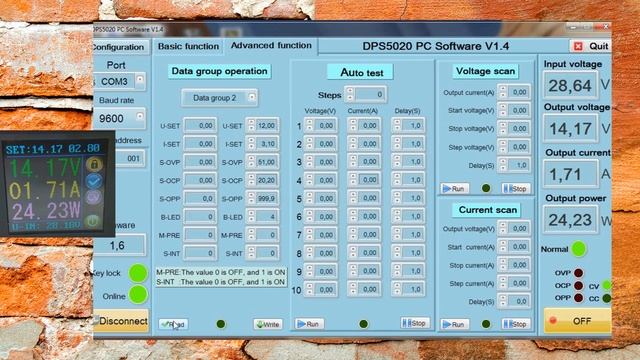Click the Data group operation status indicator
Screen dimensions: 640x360
(x=221, y=324)
